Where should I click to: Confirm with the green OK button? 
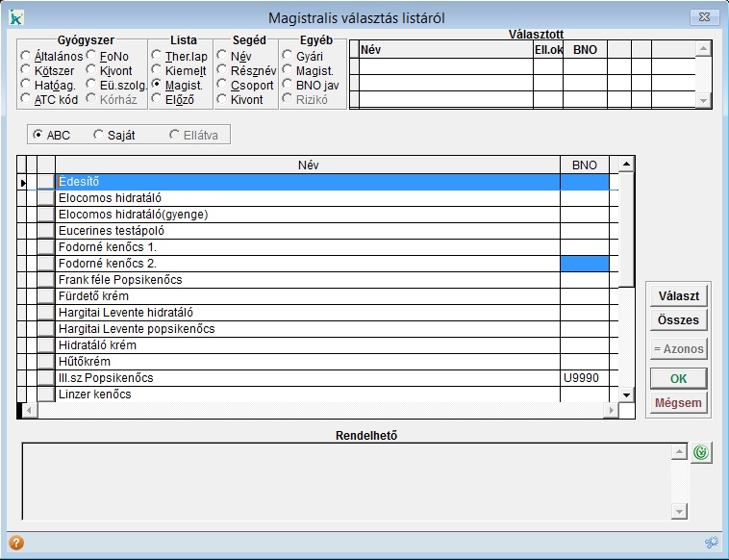678,377
